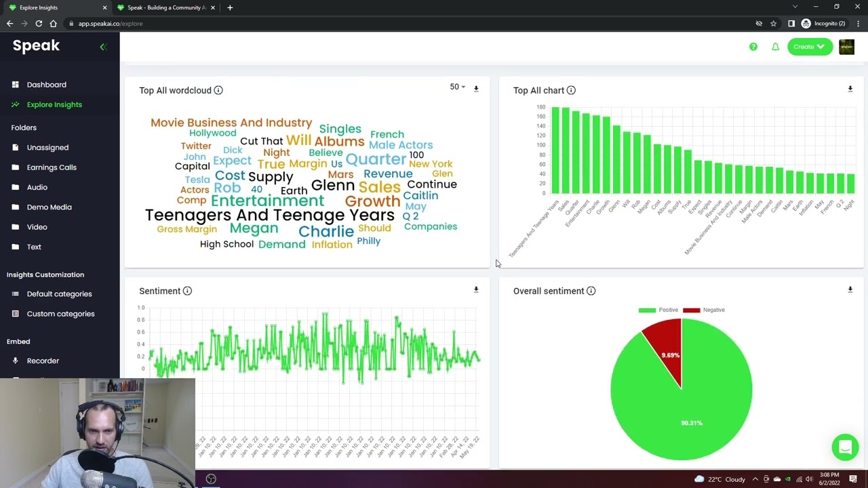The image size is (868, 488).
Task: Toggle the Positive legend series
Action: point(658,310)
